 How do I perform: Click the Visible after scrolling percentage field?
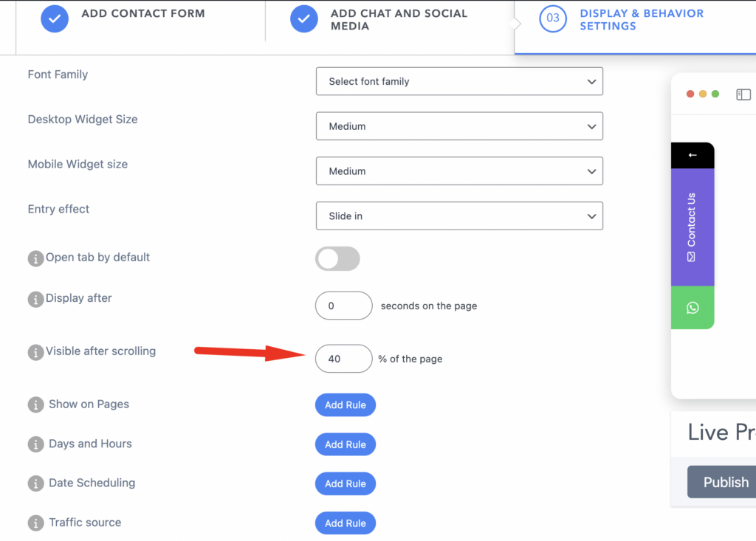click(344, 359)
